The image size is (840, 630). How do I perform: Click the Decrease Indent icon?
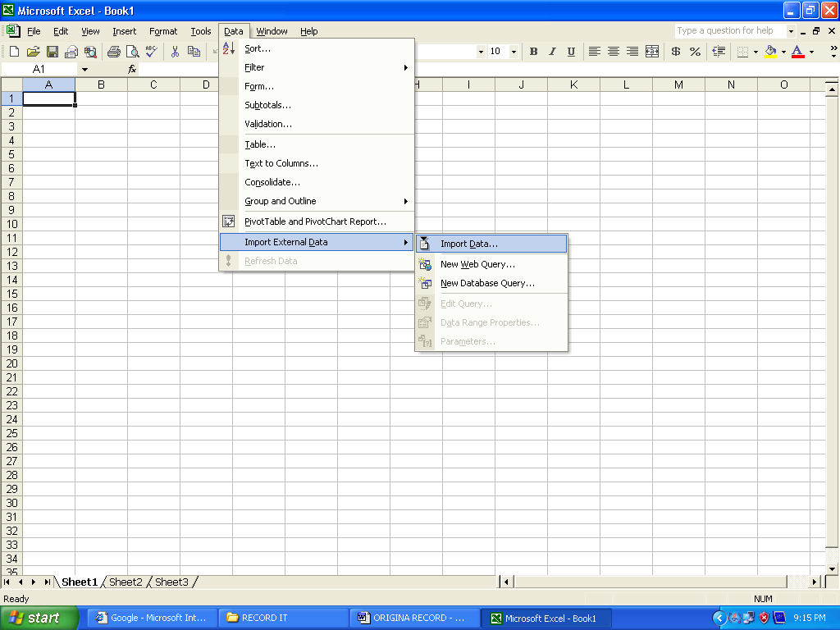coord(719,52)
